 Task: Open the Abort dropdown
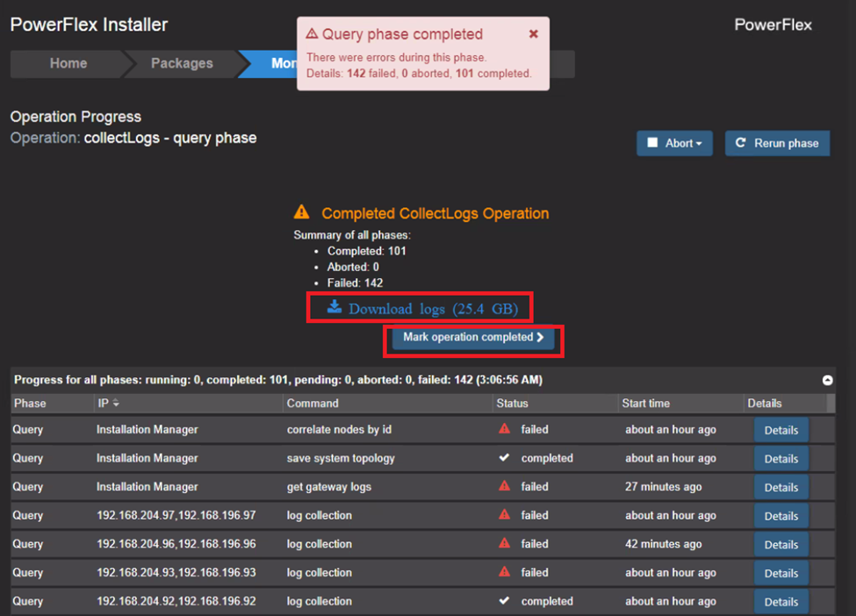click(674, 143)
